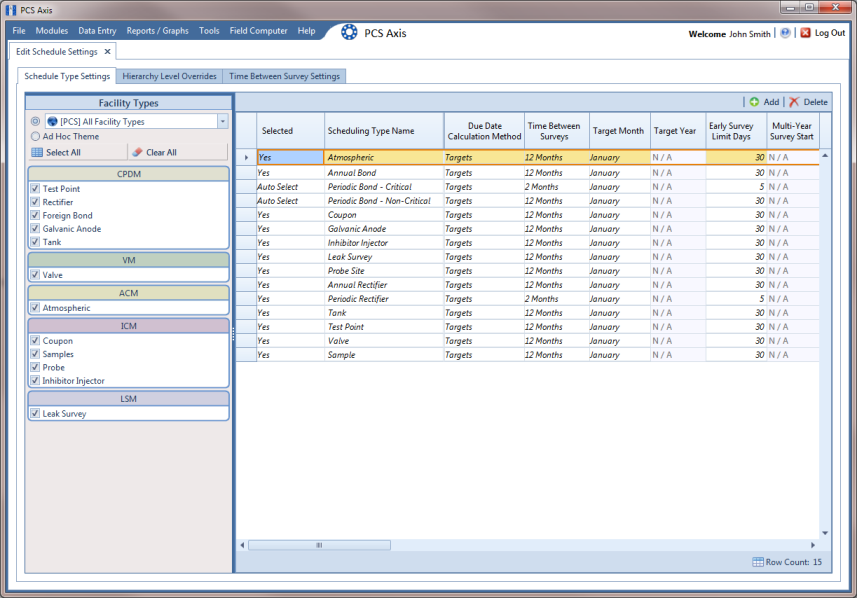Click the Select All button label
Image resolution: width=857 pixels, height=598 pixels.
(63, 153)
